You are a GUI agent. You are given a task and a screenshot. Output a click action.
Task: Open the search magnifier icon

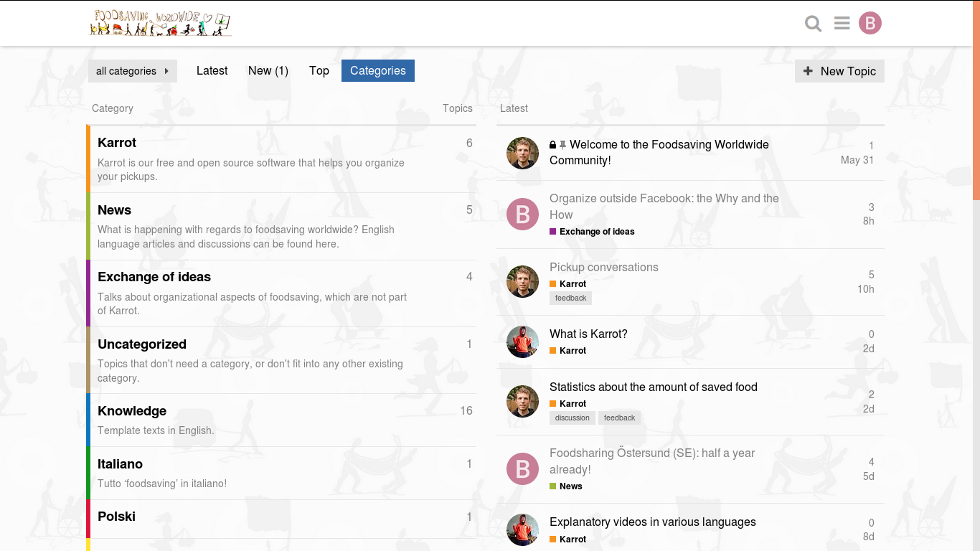pyautogui.click(x=813, y=24)
